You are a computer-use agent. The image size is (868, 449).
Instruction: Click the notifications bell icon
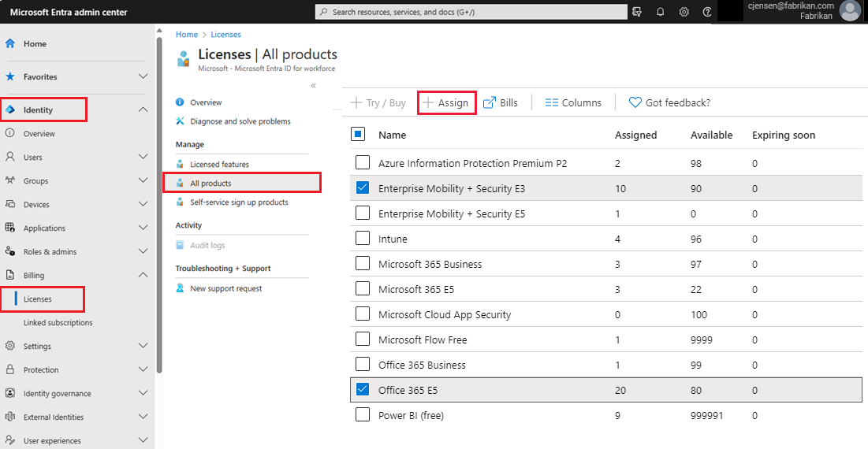pyautogui.click(x=661, y=12)
